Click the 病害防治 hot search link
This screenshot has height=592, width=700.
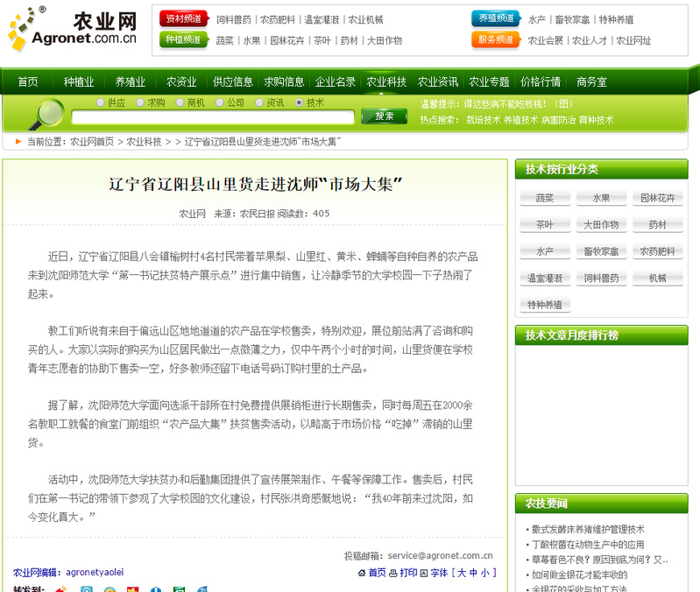pyautogui.click(x=558, y=120)
